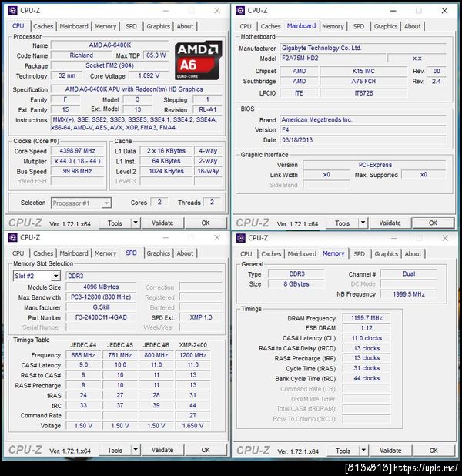Screen dimensions: 462x476
Task: Click the SPD Ext. XMP 1.3 value
Action: [x=201, y=317]
